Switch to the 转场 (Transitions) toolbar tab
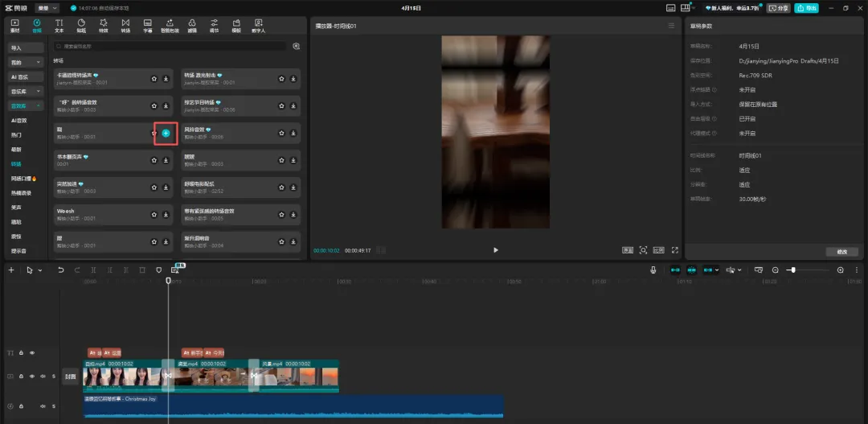 point(125,26)
